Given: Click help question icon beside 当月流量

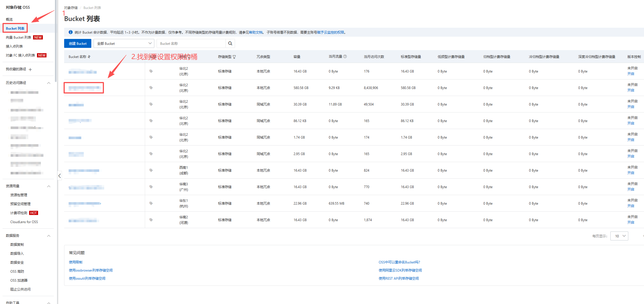Looking at the screenshot, I should (x=345, y=57).
